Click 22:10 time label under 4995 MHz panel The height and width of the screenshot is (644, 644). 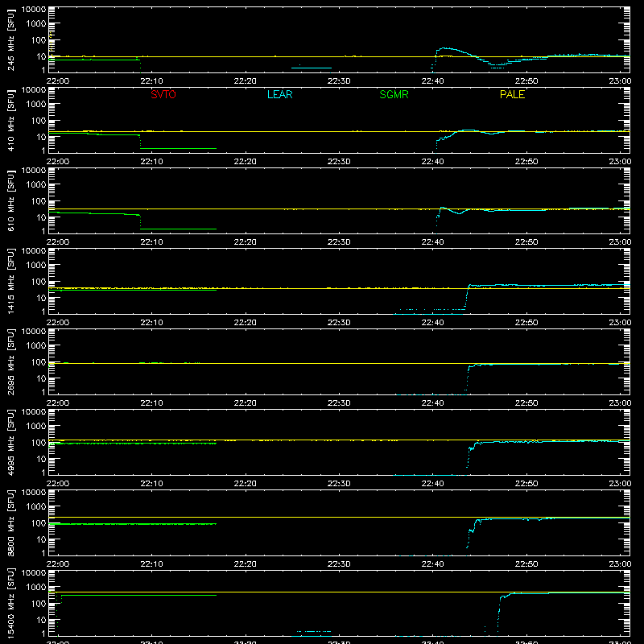[151, 484]
